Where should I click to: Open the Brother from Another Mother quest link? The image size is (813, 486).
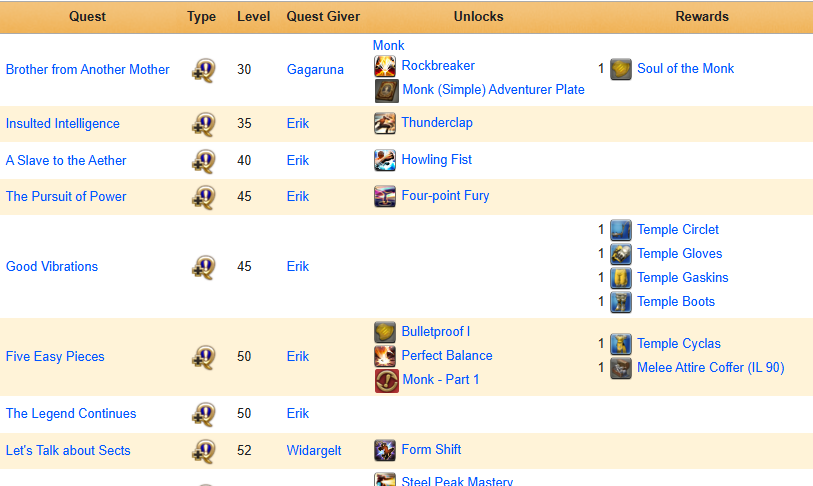(x=88, y=70)
